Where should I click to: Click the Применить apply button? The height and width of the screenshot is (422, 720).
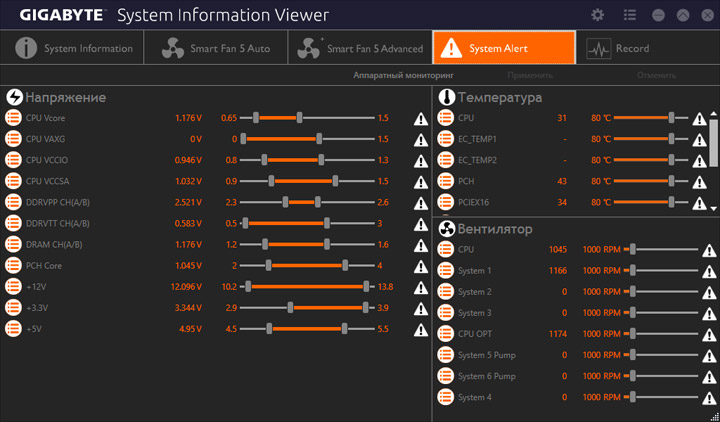tap(530, 75)
